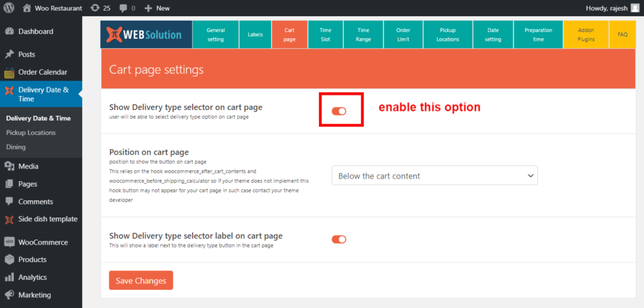Open the WooCommerce sidebar icon
The image size is (644, 308).
(9, 242)
